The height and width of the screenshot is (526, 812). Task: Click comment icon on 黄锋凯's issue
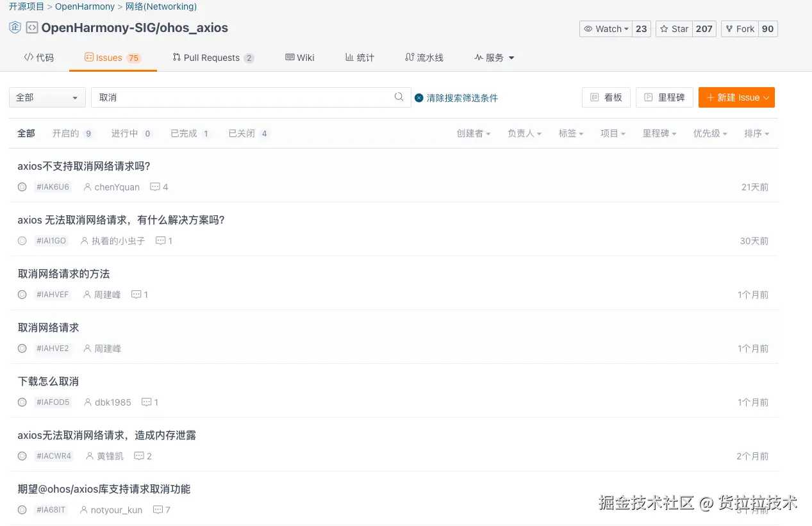click(138, 456)
